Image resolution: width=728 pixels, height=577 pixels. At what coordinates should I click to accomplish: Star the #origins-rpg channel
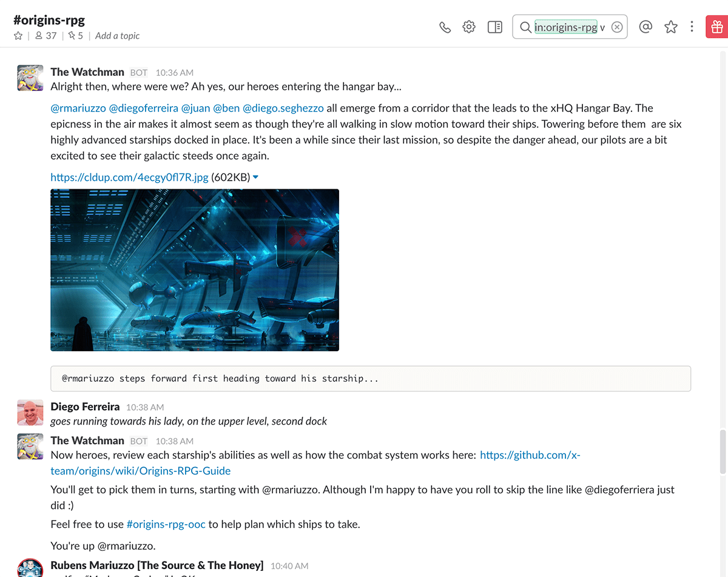click(18, 36)
